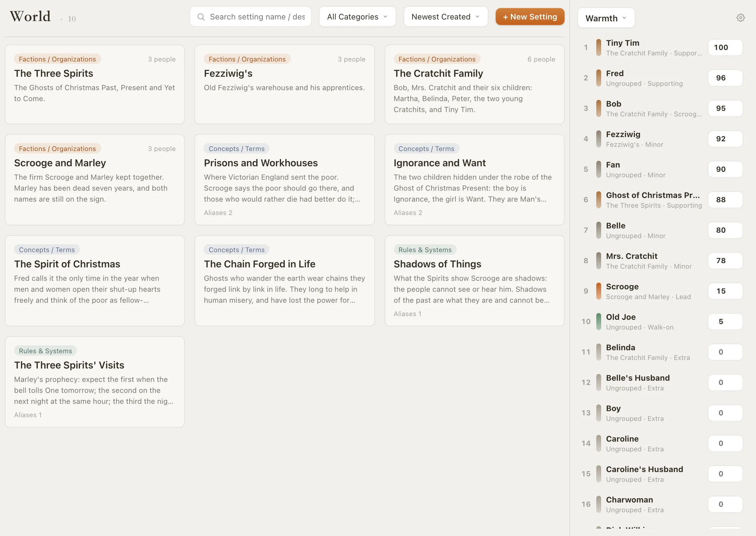Click the Concepts / Terms tag on Ignorance and Want

coord(426,149)
